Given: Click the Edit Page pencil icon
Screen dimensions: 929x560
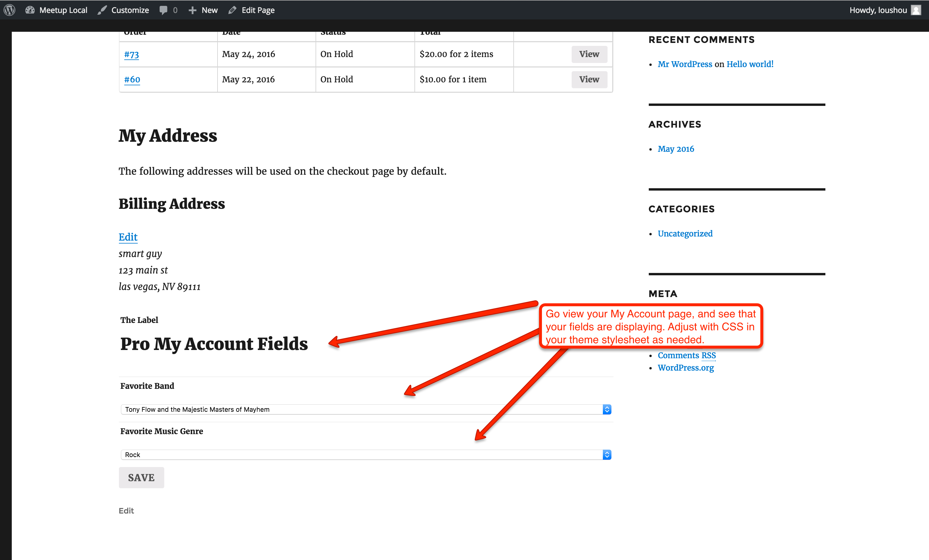Looking at the screenshot, I should pos(232,10).
